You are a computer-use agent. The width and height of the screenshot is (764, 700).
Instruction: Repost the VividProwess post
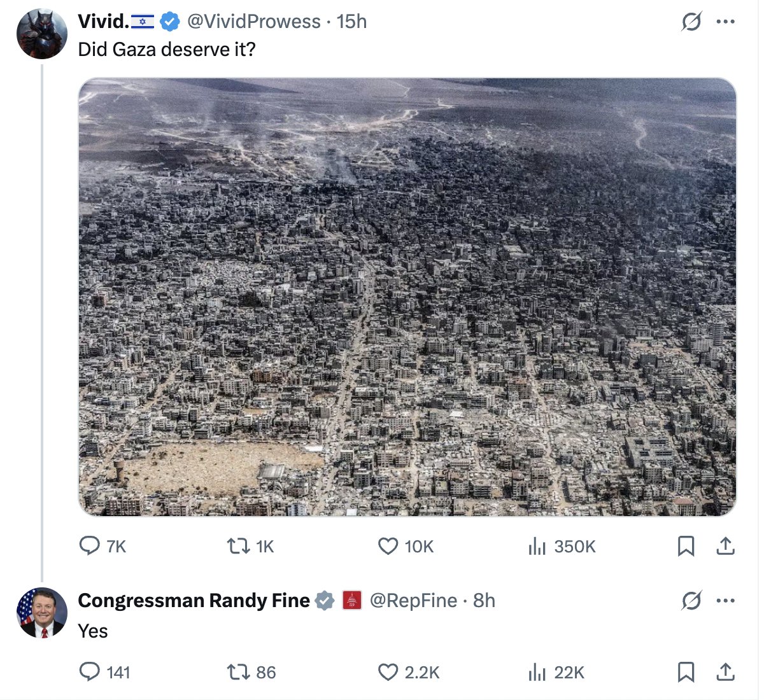pos(238,546)
